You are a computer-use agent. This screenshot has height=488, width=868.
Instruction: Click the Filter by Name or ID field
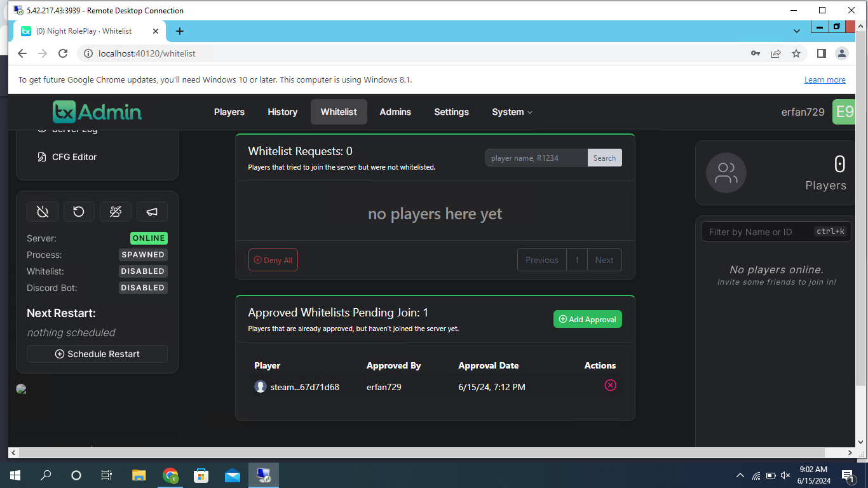(756, 232)
